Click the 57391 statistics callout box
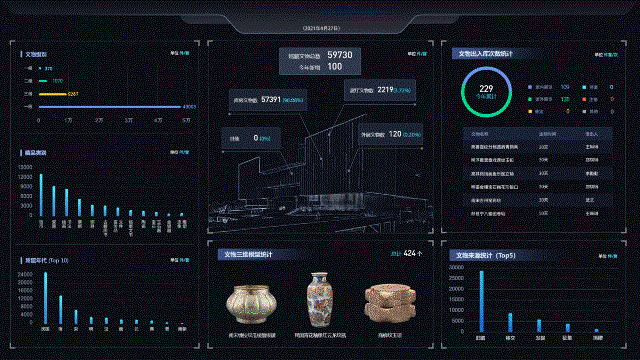This screenshot has height=360, width=640. [x=268, y=100]
